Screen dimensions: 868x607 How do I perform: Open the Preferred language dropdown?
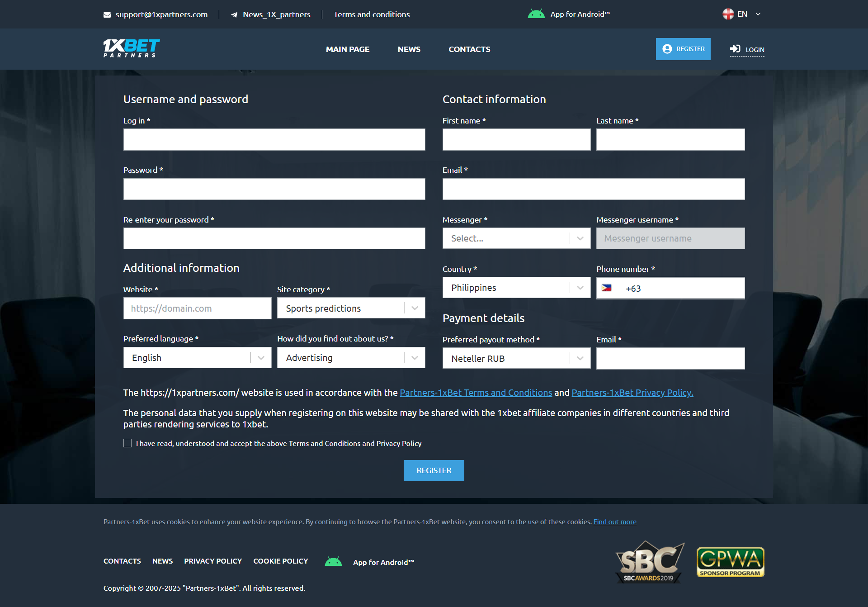(x=197, y=358)
